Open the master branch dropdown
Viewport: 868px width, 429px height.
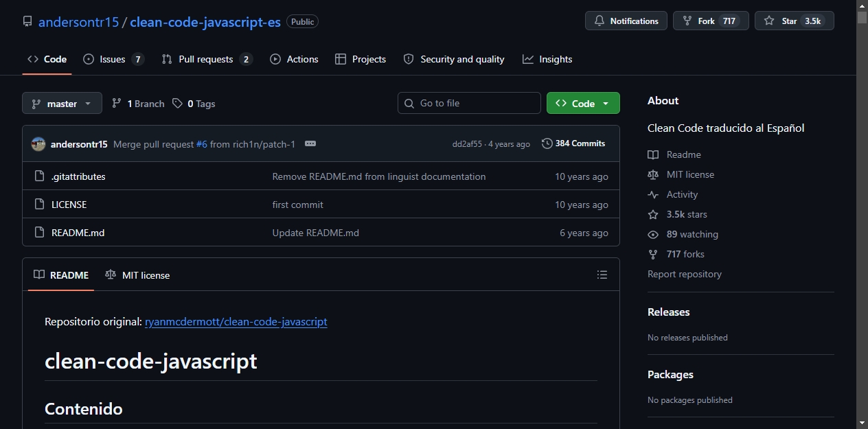(62, 103)
